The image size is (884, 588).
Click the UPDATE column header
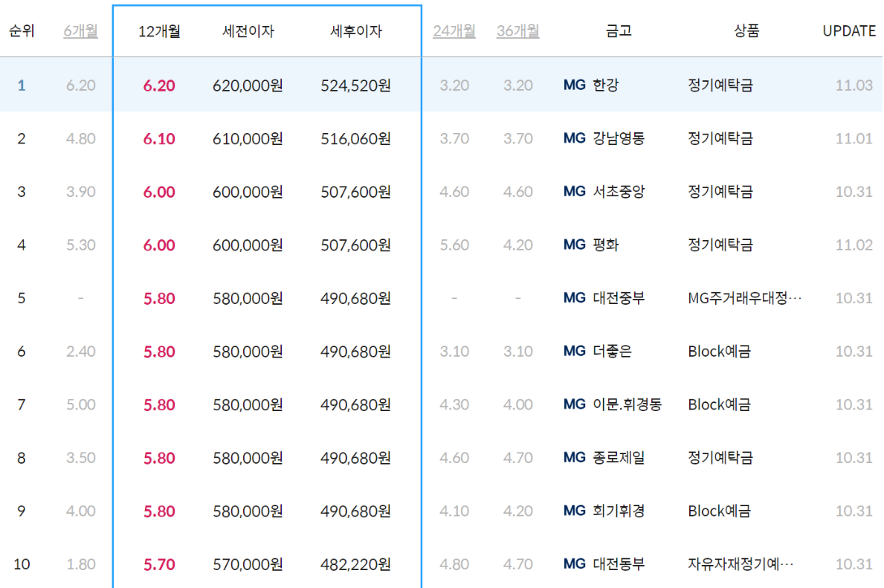[849, 31]
